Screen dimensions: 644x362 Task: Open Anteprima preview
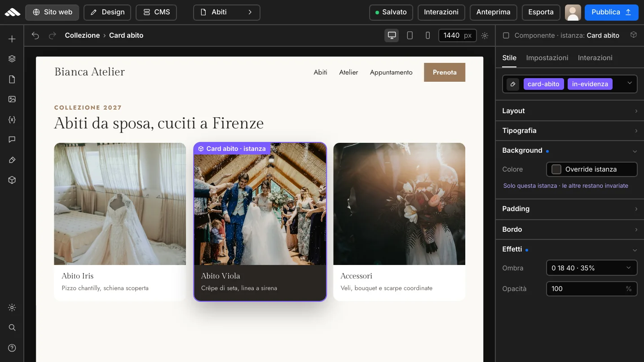493,12
